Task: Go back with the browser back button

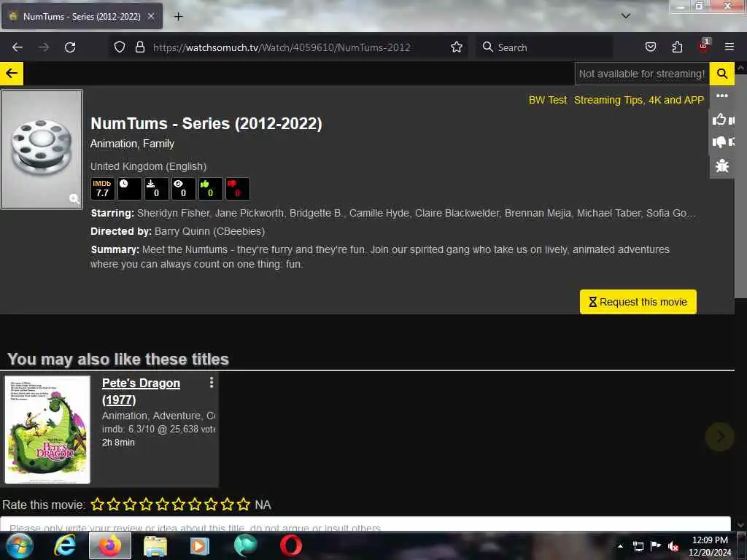Action: [x=18, y=47]
